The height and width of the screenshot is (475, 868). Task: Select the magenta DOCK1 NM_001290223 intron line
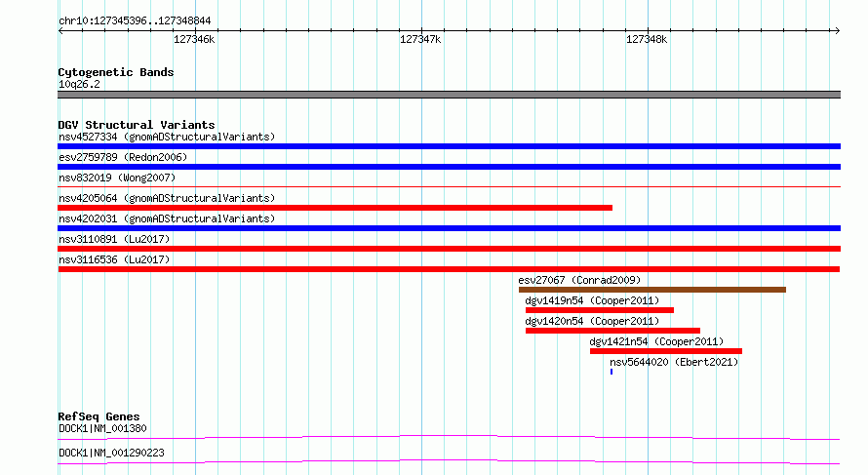pos(449,461)
